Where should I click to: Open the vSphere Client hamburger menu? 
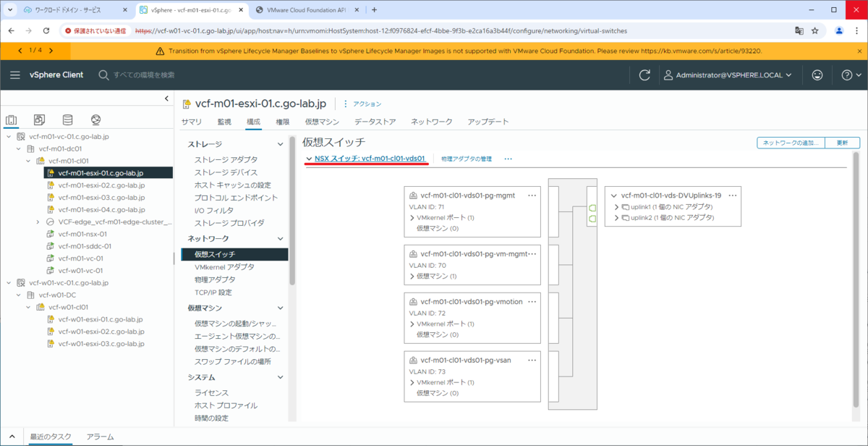(15, 75)
